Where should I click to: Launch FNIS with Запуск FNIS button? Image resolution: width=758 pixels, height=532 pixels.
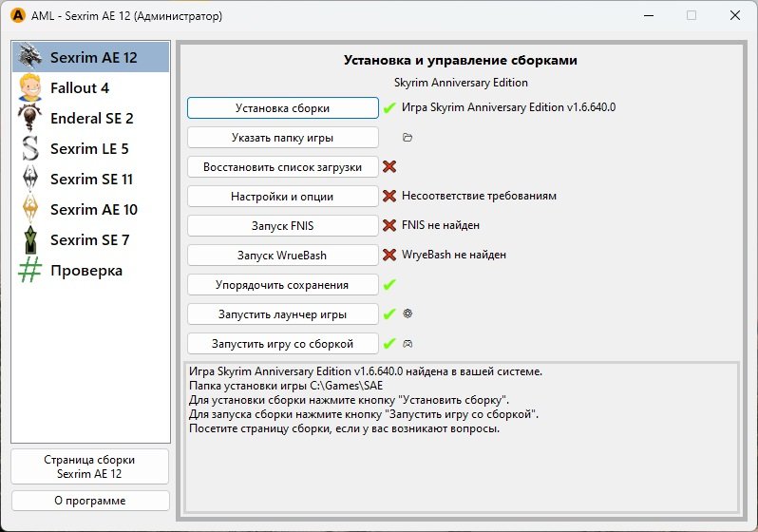click(x=282, y=226)
